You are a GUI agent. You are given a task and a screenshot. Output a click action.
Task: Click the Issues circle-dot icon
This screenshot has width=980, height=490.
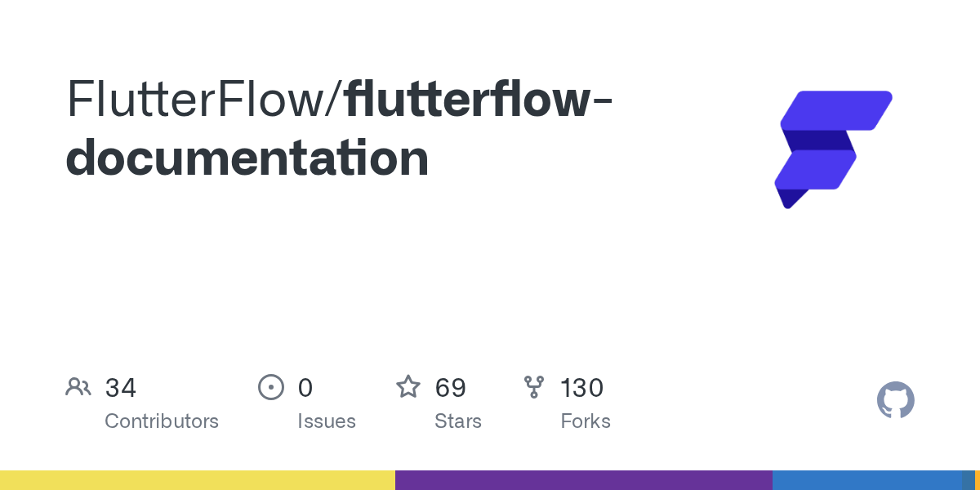click(x=270, y=387)
